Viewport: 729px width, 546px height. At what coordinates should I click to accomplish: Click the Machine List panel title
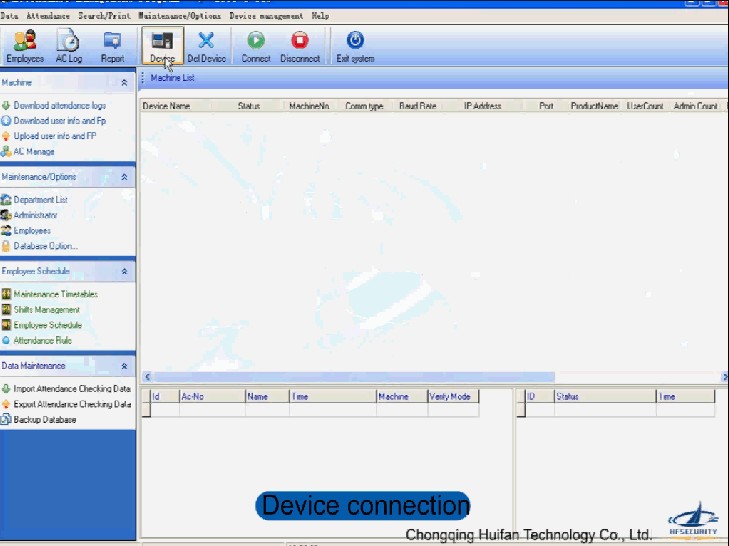coord(172,78)
